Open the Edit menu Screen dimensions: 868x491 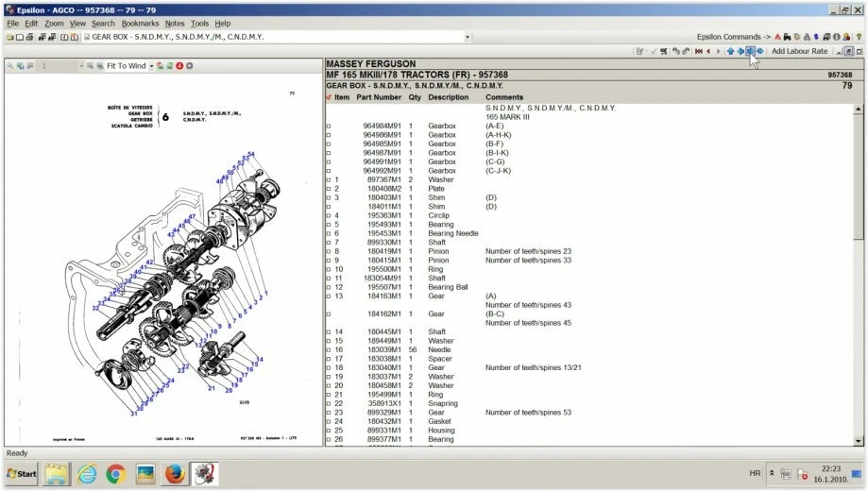click(31, 24)
